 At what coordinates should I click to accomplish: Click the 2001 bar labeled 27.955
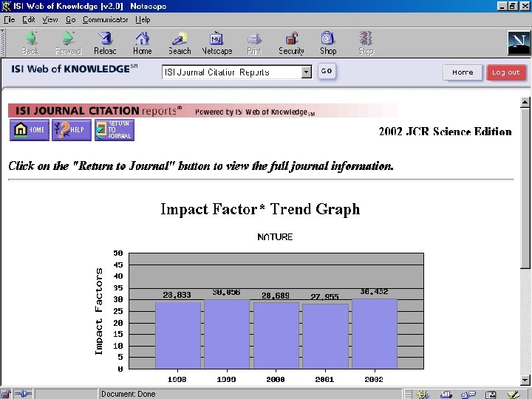[x=325, y=336]
